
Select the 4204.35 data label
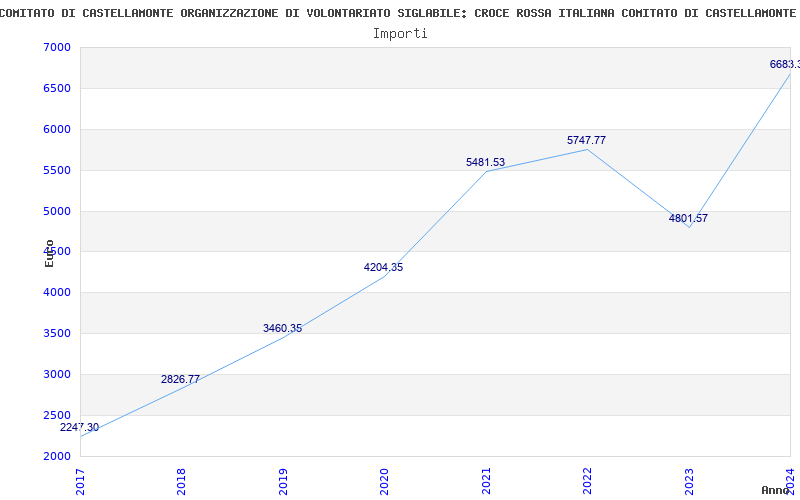pos(383,267)
